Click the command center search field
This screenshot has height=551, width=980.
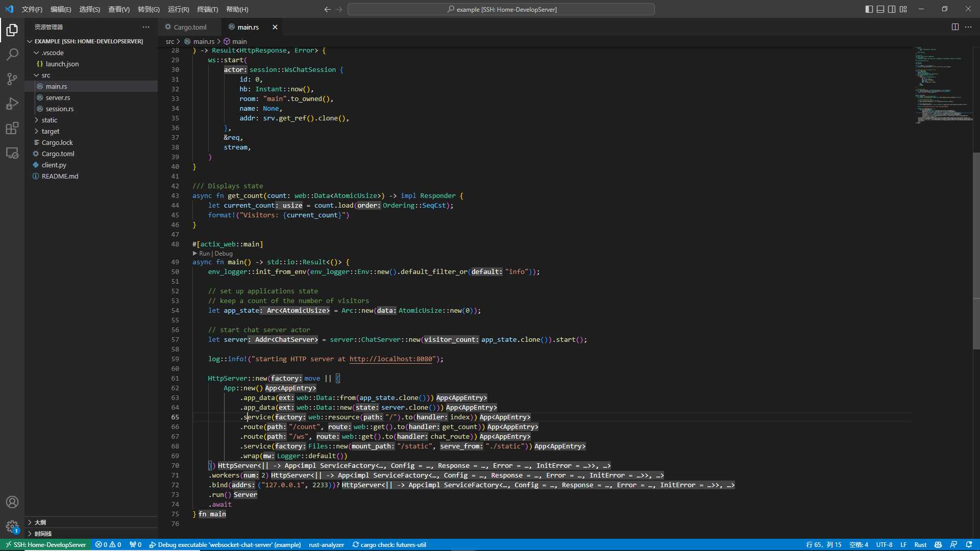501,9
